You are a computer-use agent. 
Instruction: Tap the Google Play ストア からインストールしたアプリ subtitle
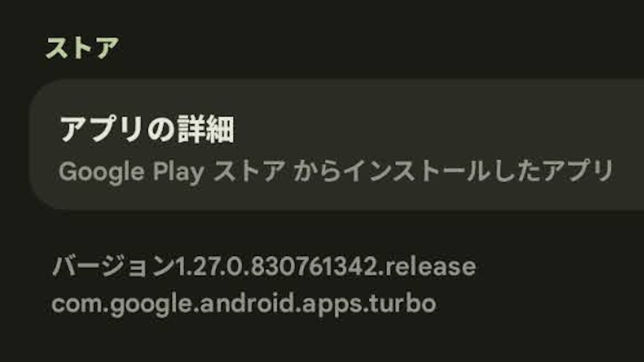tap(336, 172)
